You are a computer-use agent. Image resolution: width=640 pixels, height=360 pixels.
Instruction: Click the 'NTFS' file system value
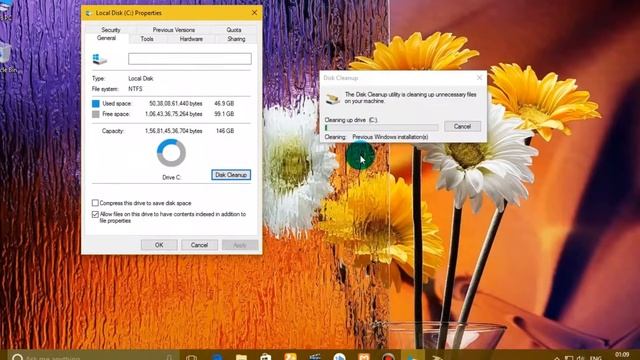coord(136,89)
